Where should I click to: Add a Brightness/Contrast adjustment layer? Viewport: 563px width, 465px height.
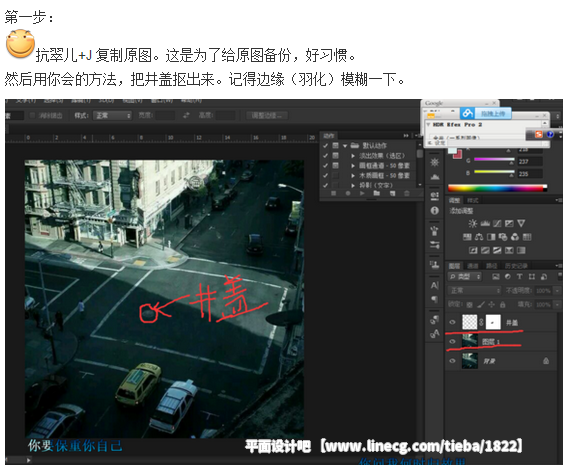pos(473,223)
